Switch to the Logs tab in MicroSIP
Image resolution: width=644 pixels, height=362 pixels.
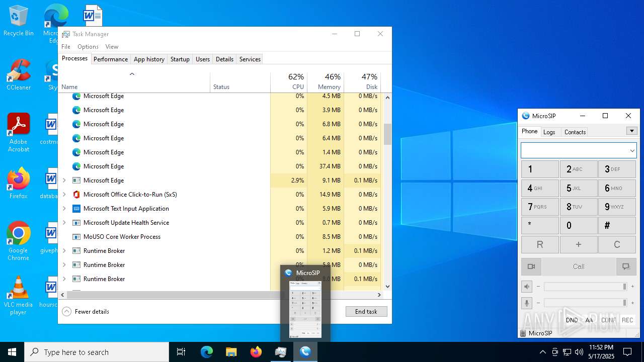click(549, 132)
